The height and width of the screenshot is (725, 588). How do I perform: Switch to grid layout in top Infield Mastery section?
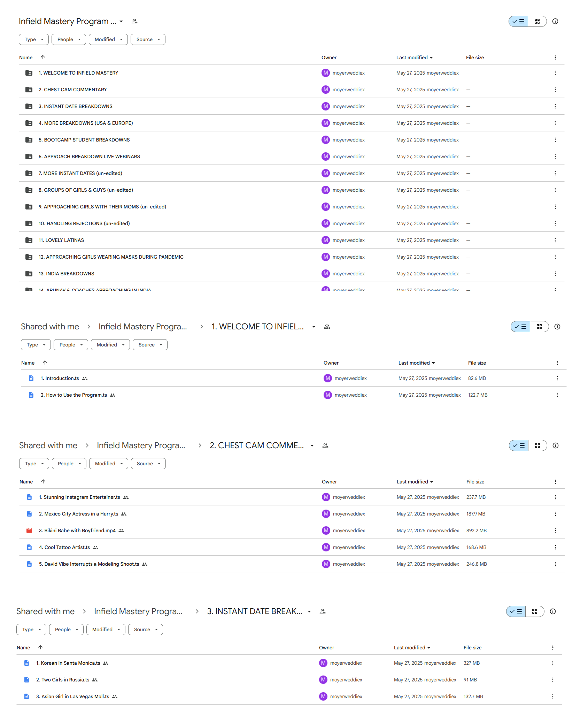point(537,21)
